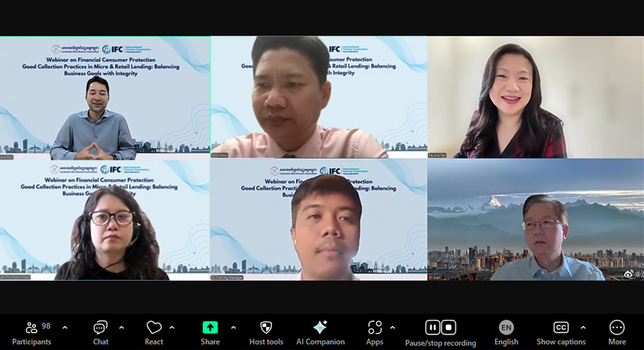Pause the meeting recording
644x350 pixels.
coord(433,327)
